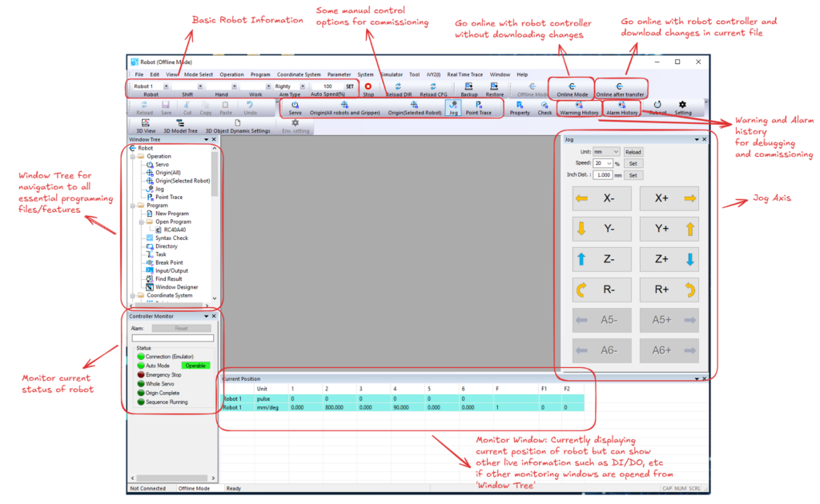Open the Setting gear in toolbar

[682, 108]
